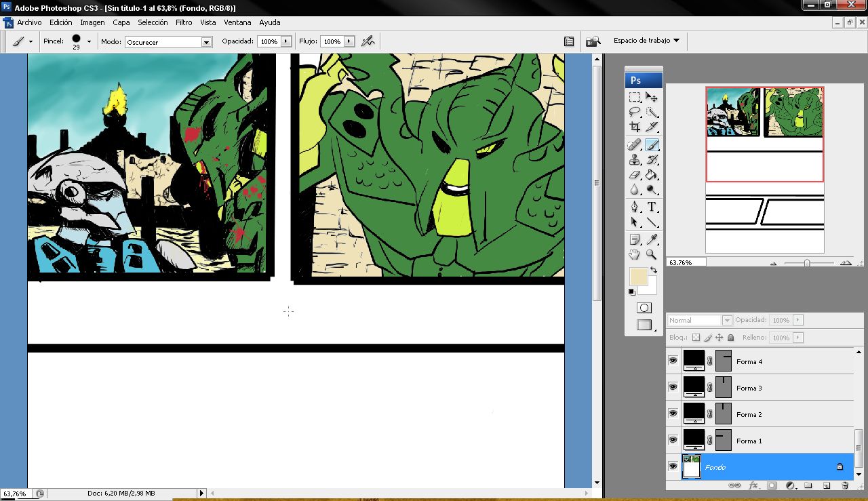
Task: Hide the Forma 4 layer
Action: [673, 361]
